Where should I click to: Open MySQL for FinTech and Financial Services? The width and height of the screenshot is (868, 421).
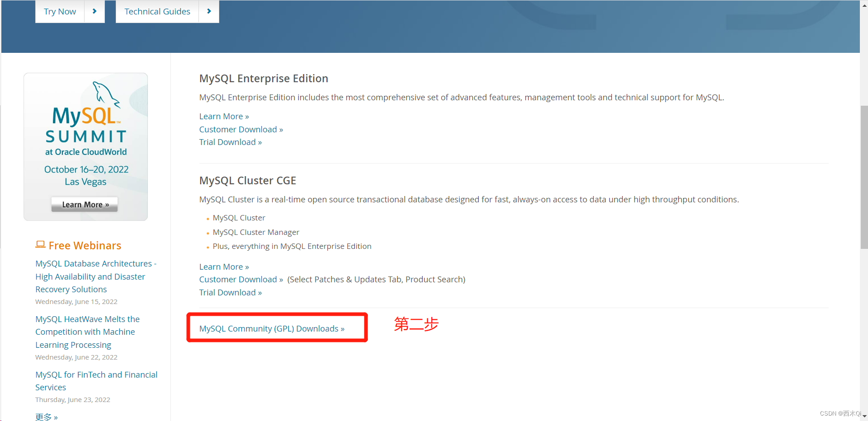coord(96,381)
